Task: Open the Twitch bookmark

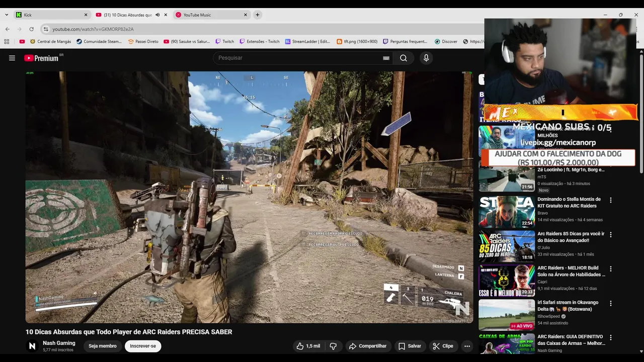Action: tap(224, 42)
